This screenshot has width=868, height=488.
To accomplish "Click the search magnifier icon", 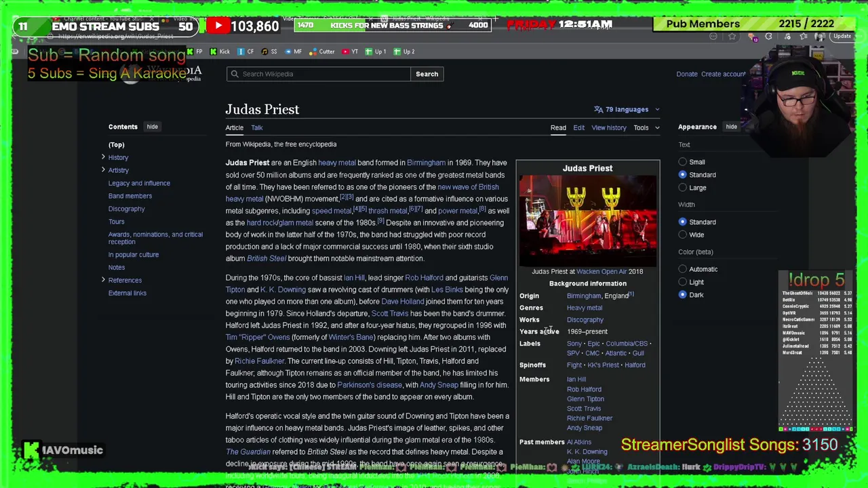I will 235,74.
